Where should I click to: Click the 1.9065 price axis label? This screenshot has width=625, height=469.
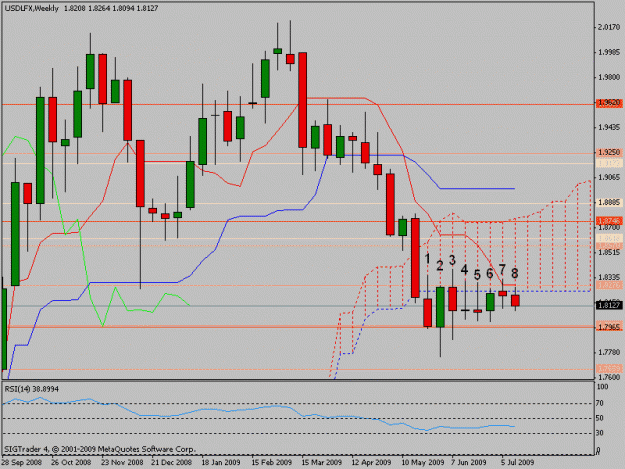point(609,177)
